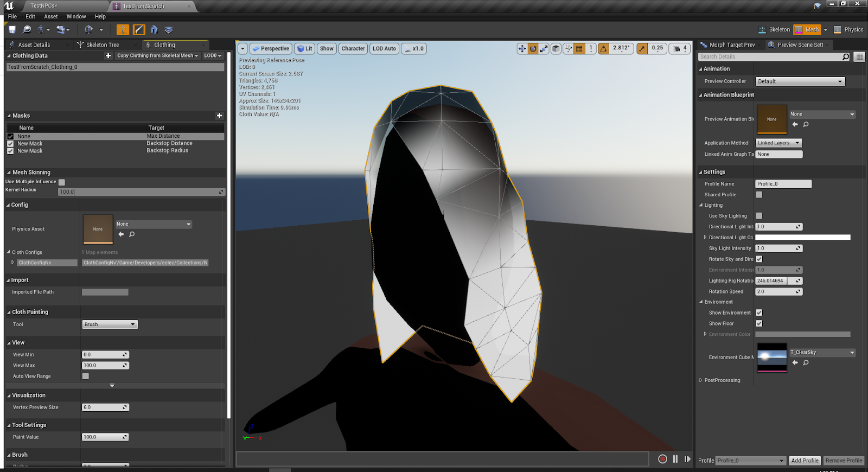Screen dimensions: 868x472
Task: Check the Auto View Range box
Action: (86, 376)
